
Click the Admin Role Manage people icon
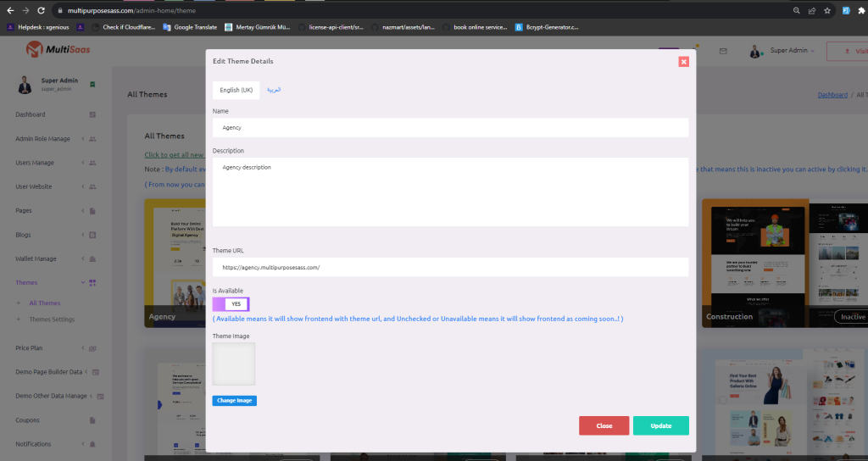coord(92,139)
